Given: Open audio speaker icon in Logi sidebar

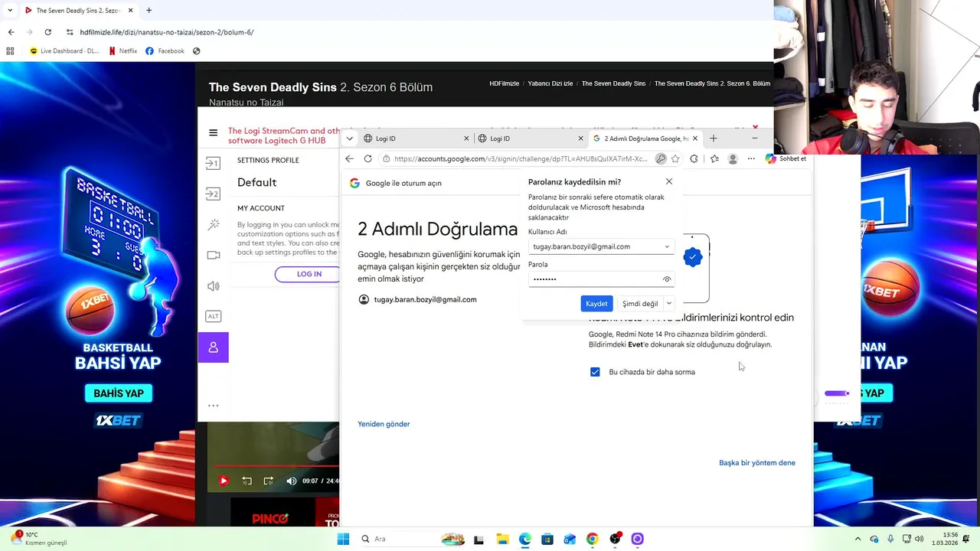Looking at the screenshot, I should click(x=213, y=286).
